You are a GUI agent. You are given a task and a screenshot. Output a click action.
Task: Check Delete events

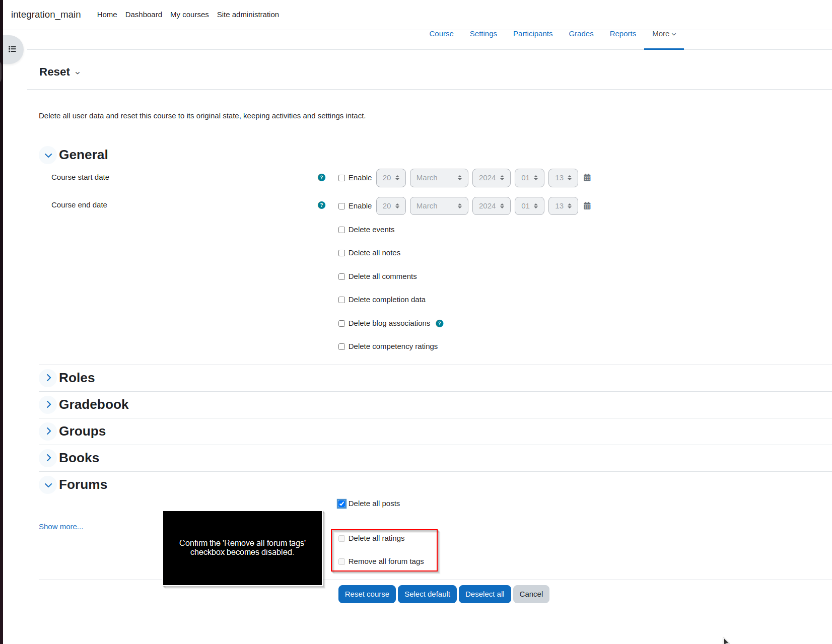(342, 230)
